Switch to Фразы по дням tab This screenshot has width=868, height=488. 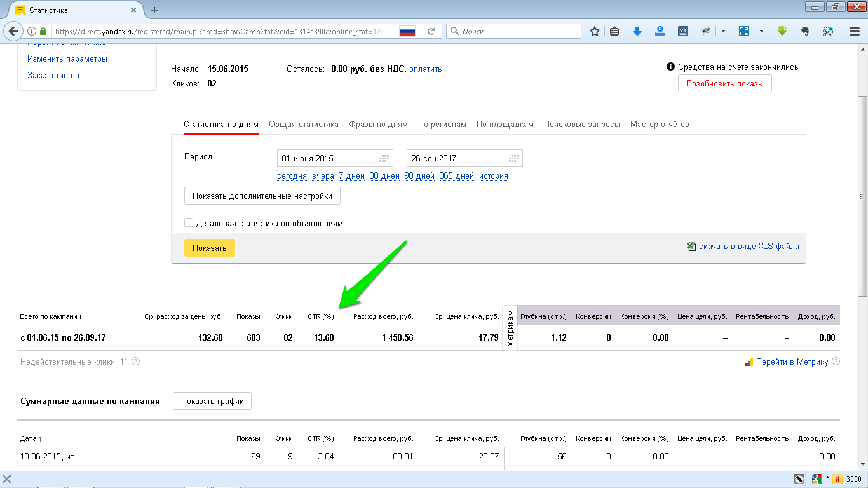tap(378, 125)
